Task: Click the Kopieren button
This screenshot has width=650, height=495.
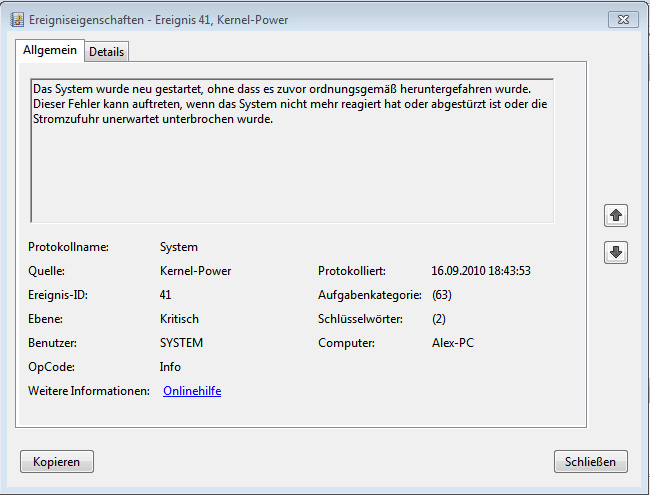Action: [x=57, y=461]
